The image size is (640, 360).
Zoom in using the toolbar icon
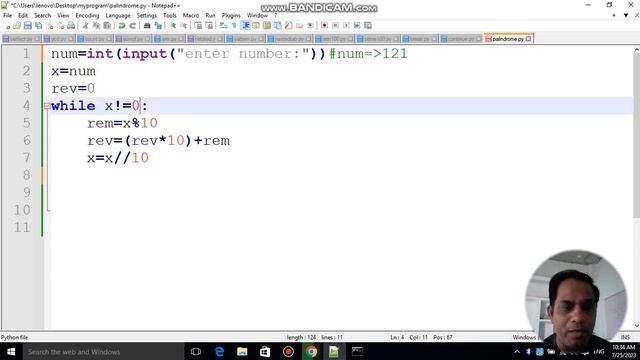(x=173, y=25)
